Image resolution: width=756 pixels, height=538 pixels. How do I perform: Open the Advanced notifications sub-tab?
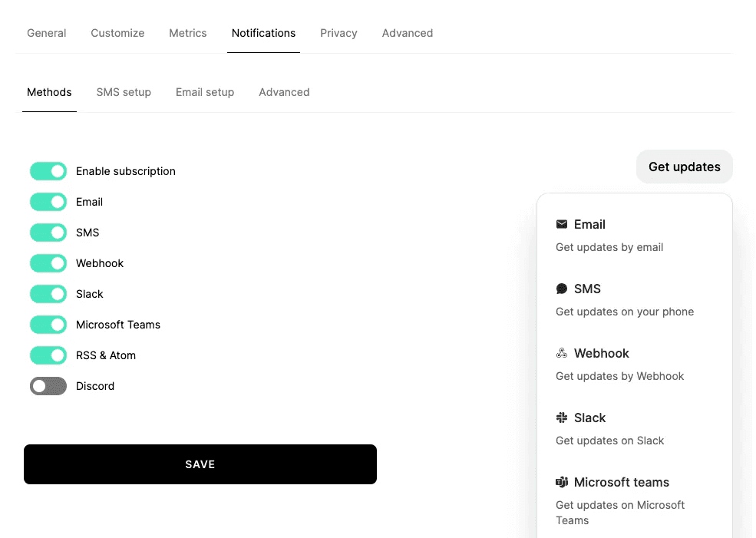(284, 92)
